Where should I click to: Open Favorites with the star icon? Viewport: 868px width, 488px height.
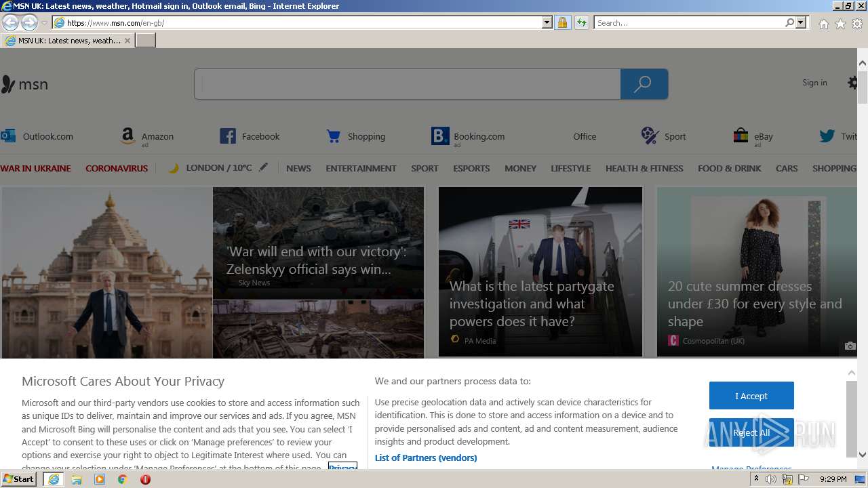pos(840,24)
